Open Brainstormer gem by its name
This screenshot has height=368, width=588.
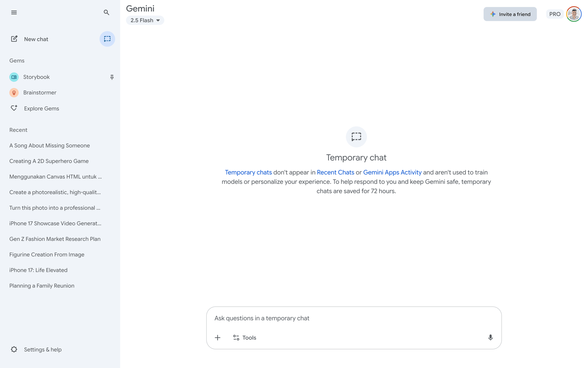coord(40,93)
